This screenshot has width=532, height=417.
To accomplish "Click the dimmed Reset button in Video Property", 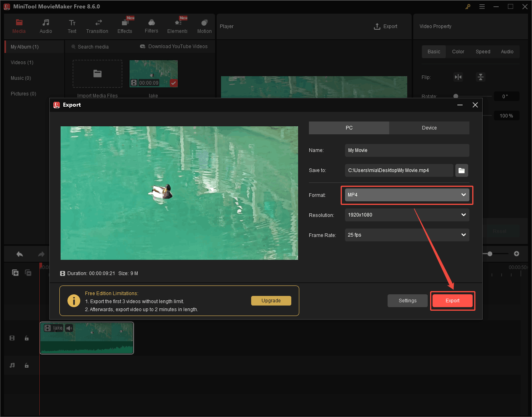I will (x=500, y=231).
